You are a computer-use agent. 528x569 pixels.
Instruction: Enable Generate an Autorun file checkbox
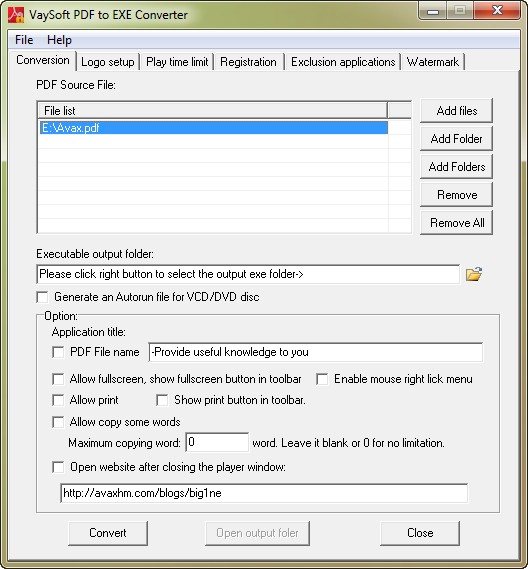pos(42,297)
